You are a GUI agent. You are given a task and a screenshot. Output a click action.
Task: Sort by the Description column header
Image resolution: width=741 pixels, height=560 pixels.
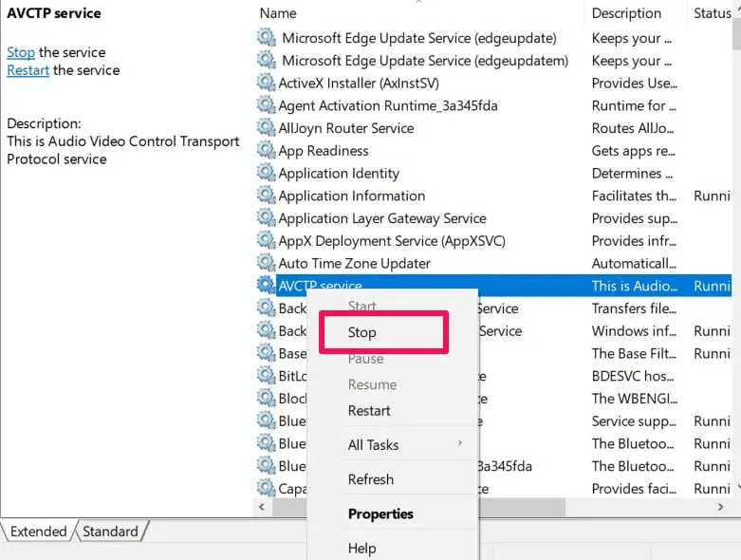pos(626,13)
